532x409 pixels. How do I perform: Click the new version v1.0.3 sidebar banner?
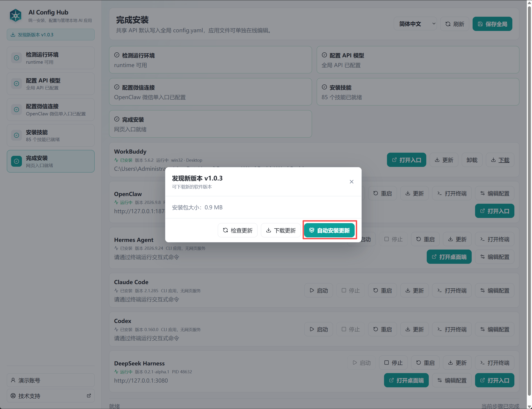pyautogui.click(x=51, y=35)
